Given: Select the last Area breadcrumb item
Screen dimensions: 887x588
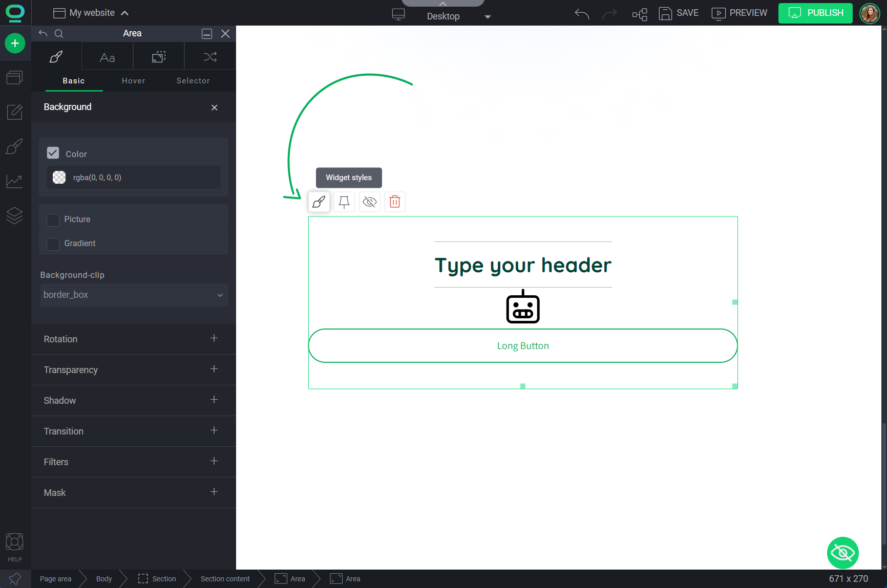Looking at the screenshot, I should 345,579.
